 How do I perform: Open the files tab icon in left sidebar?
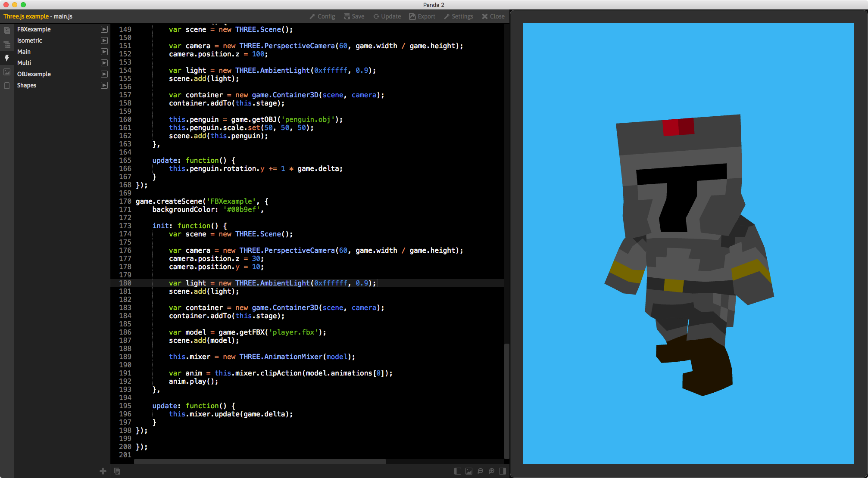(x=7, y=31)
